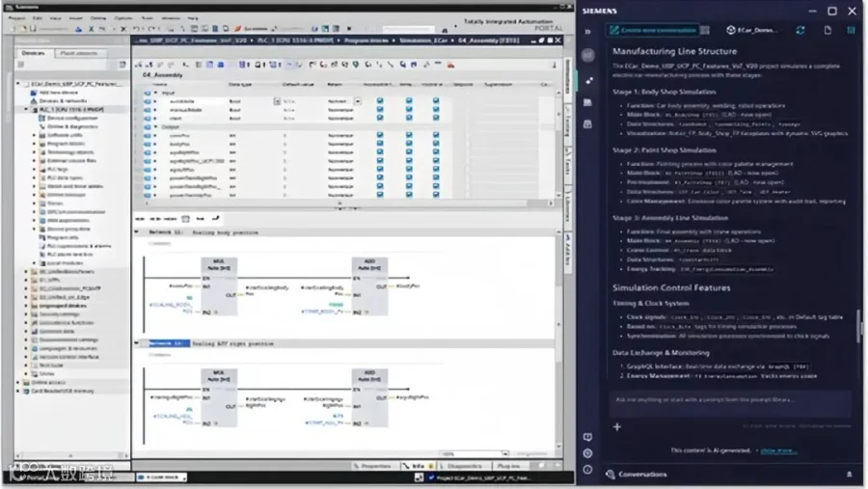This screenshot has width=868, height=489.
Task: Click the refresh sync icon in copilot header
Action: (800, 30)
